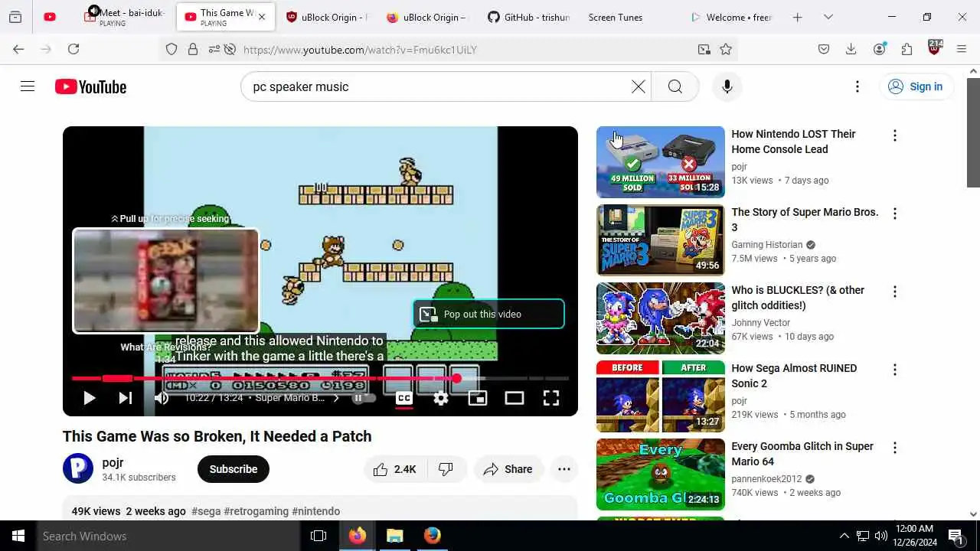Open Firefox downloads panel
This screenshot has height=551, width=980.
(851, 49)
